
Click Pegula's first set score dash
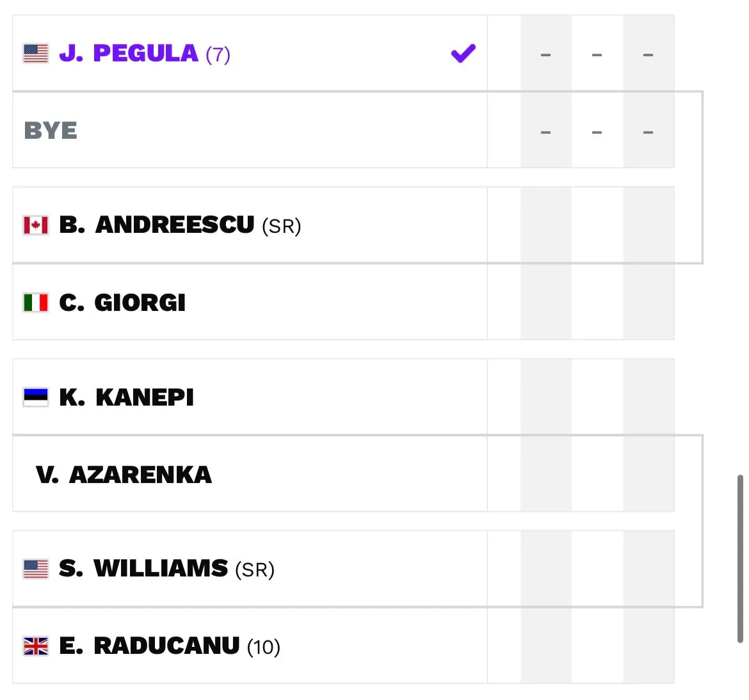(545, 55)
